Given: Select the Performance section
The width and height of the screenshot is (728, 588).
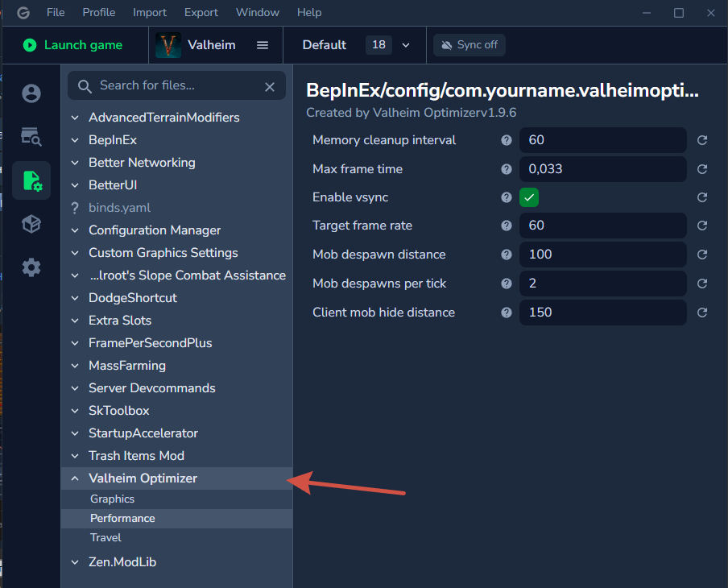Looking at the screenshot, I should (x=176, y=519).
